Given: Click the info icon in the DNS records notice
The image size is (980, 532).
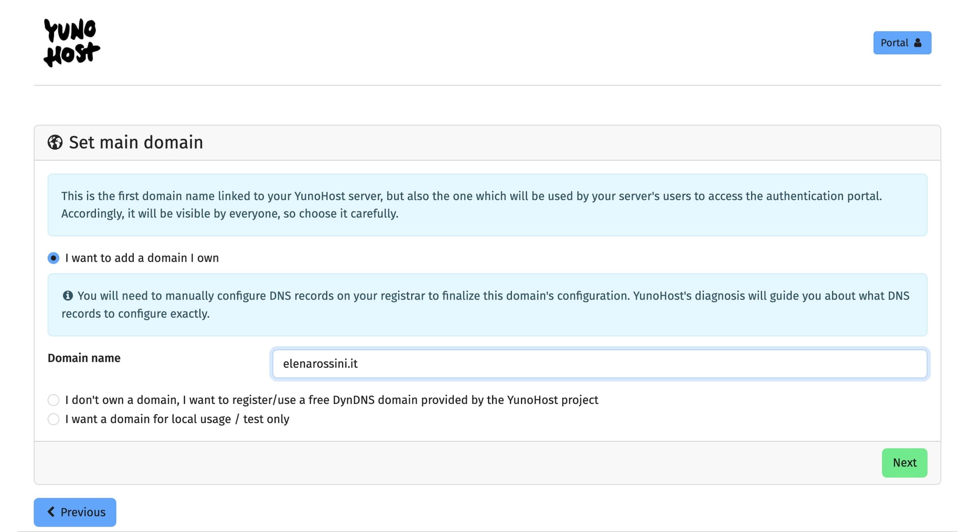Looking at the screenshot, I should pyautogui.click(x=67, y=295).
